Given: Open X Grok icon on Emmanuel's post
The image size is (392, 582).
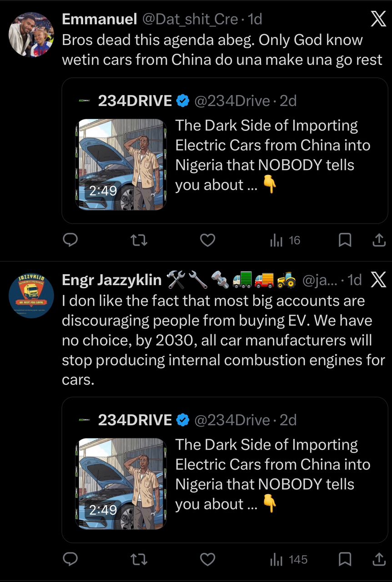Looking at the screenshot, I should click(378, 20).
